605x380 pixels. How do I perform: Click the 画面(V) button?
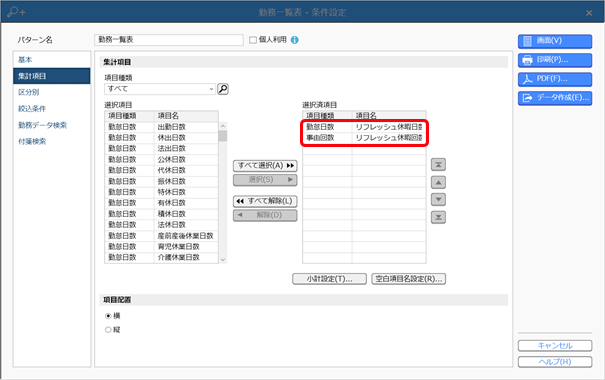(554, 41)
